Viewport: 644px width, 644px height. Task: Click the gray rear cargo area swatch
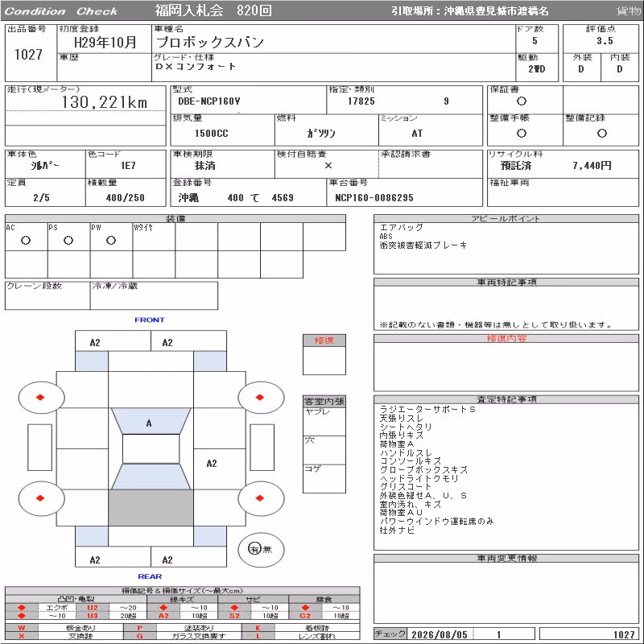point(151,508)
